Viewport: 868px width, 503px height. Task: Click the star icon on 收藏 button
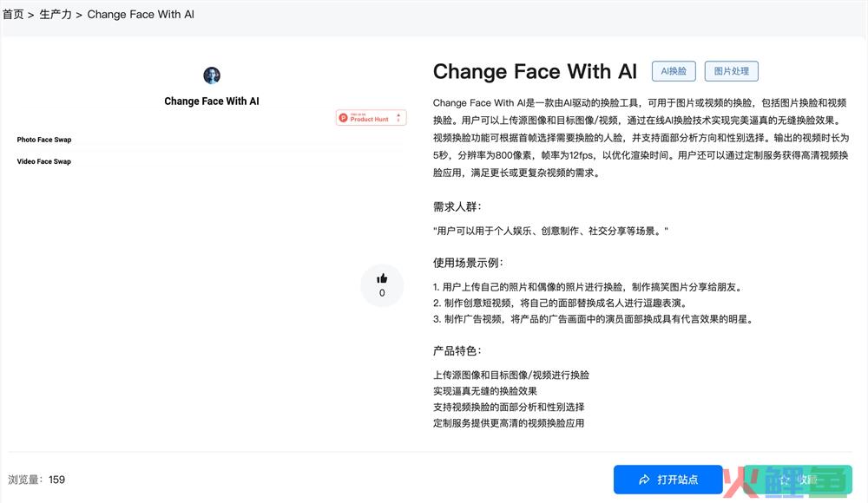(x=784, y=480)
